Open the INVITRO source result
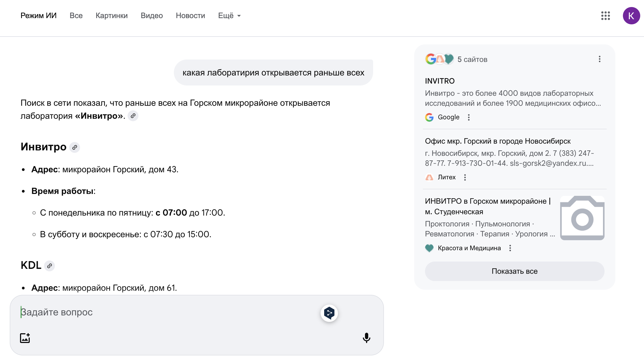The width and height of the screenshot is (644, 363). [x=440, y=81]
